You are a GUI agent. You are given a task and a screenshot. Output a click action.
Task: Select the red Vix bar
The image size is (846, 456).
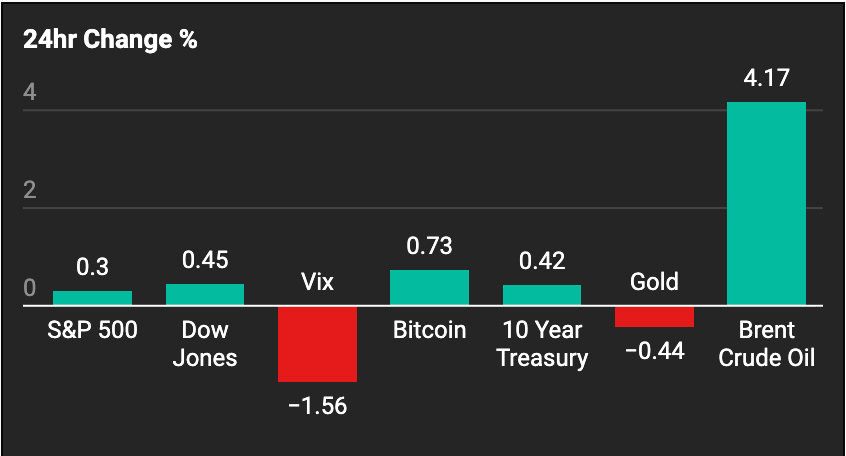pos(317,344)
